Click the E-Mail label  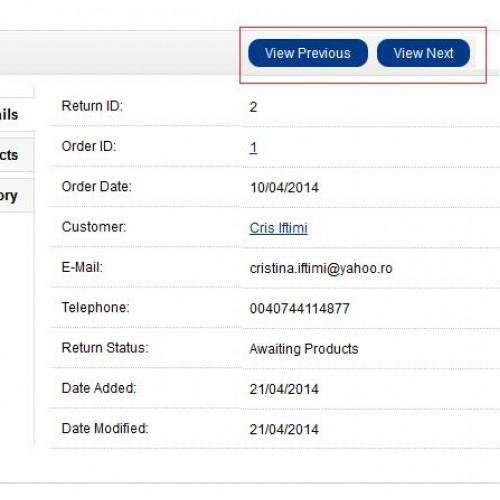click(x=82, y=267)
